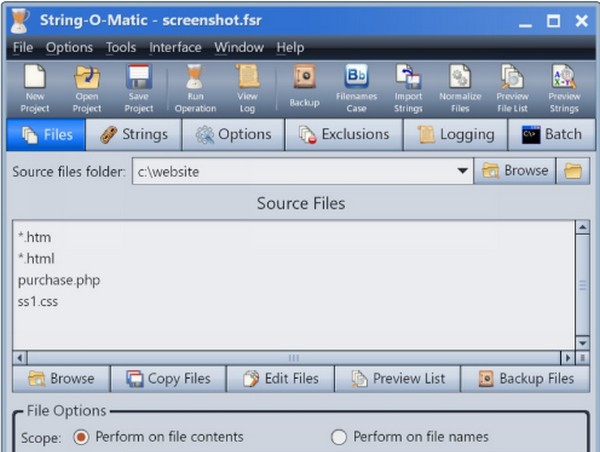The image size is (600, 452).
Task: Click the vertical scrollbar thumb
Action: 582,285
